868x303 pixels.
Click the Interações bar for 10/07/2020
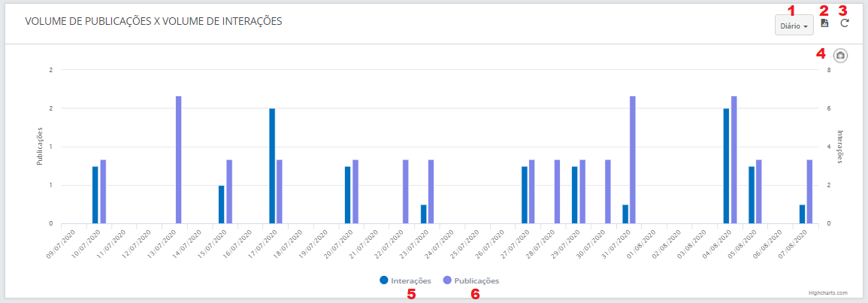pos(95,195)
